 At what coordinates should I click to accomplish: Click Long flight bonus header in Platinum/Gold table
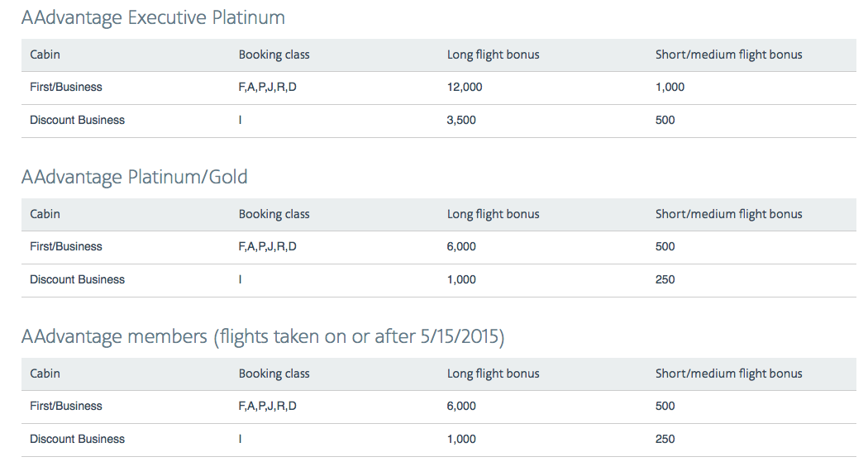coord(493,214)
